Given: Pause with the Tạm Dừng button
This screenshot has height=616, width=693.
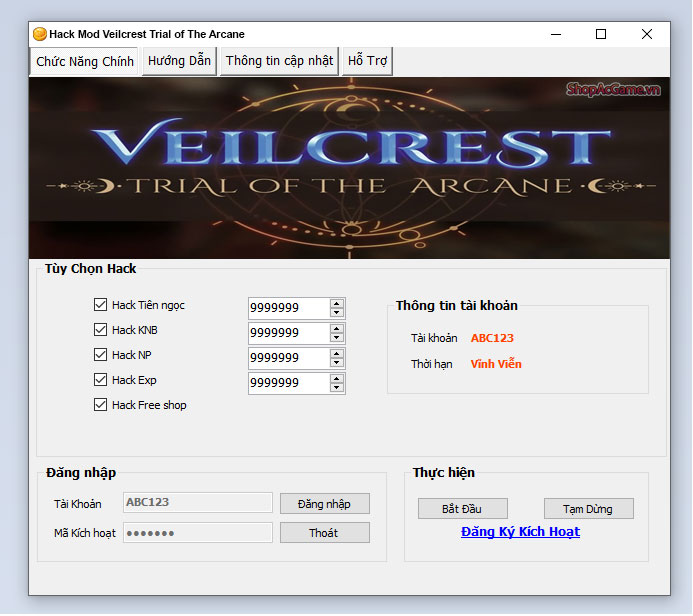Looking at the screenshot, I should [x=588, y=509].
